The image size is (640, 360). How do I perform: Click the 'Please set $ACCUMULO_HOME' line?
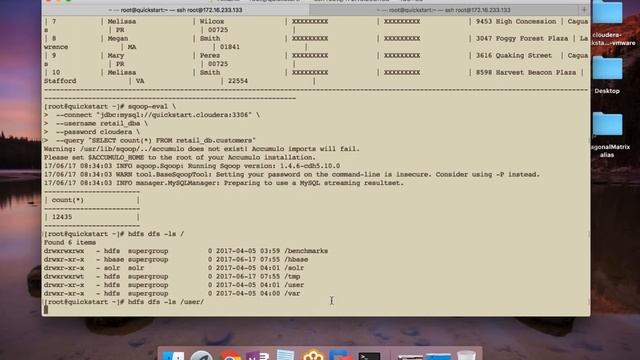(180, 158)
